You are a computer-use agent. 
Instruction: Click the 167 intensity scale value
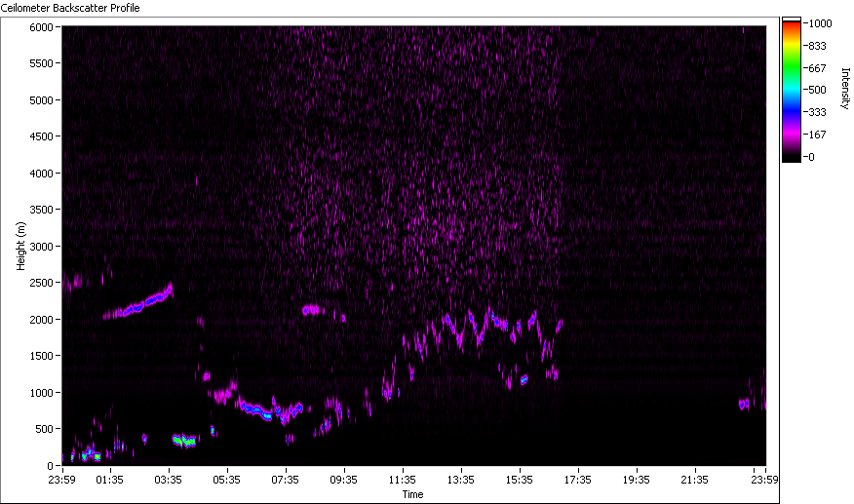click(x=818, y=135)
